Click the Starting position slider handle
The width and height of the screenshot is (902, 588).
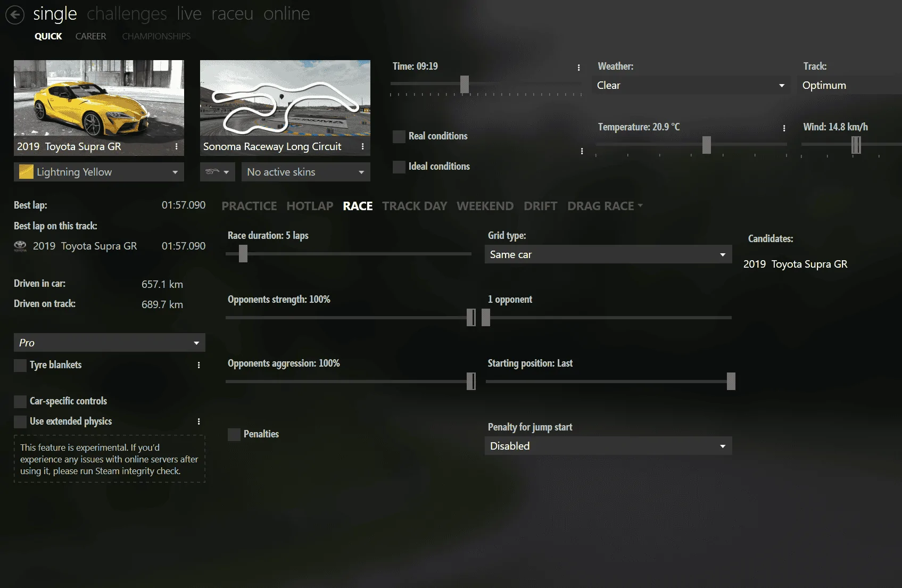[x=731, y=382]
